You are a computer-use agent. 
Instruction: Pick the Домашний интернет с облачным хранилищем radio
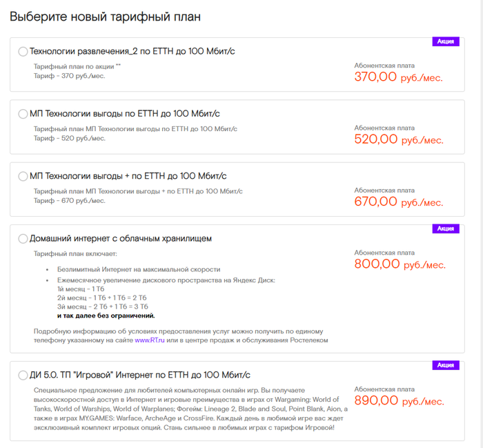pos(23,239)
